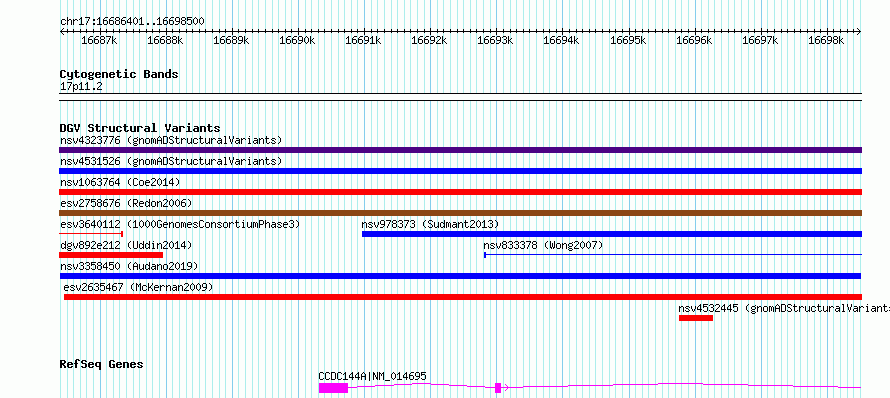The image size is (890, 398).
Task: Click the 16693k ruler position
Action: coord(496,40)
